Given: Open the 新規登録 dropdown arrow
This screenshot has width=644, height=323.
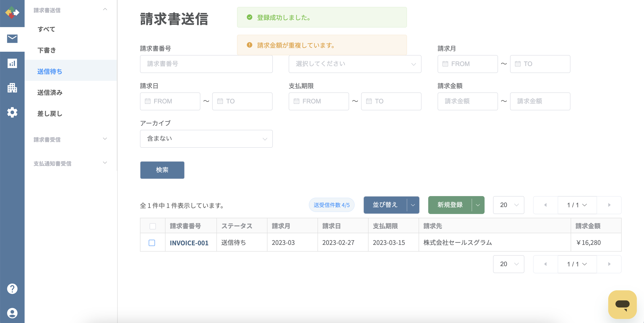Looking at the screenshot, I should point(478,205).
